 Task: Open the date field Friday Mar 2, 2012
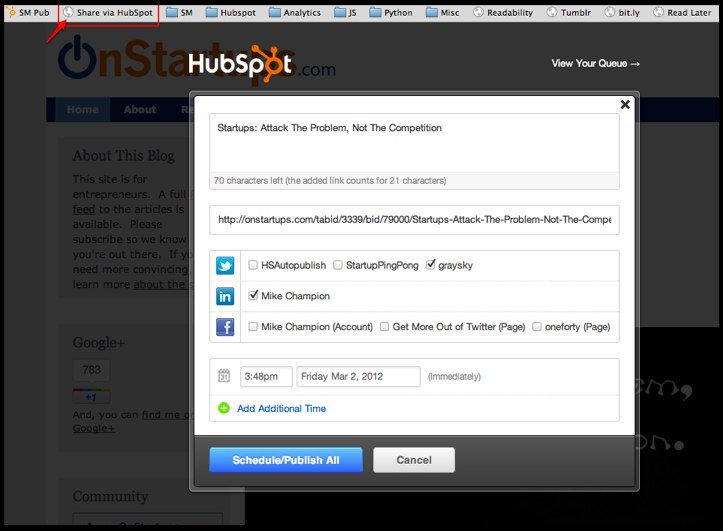(358, 377)
